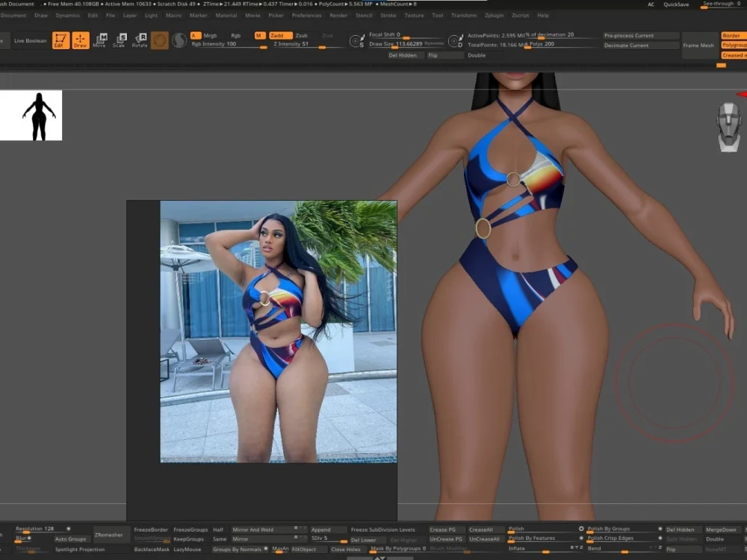Viewport: 747px width, 560px height.
Task: Click QuickSave in the title bar
Action: tap(676, 4)
